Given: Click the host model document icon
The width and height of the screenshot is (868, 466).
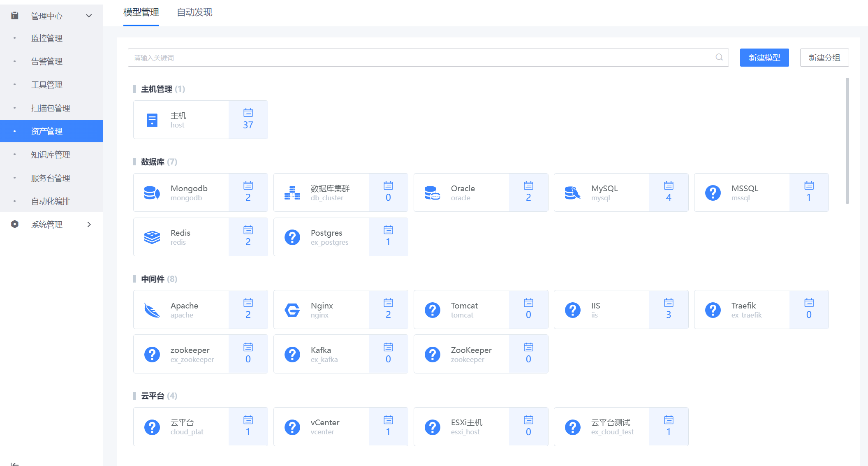Looking at the screenshot, I should [x=152, y=120].
